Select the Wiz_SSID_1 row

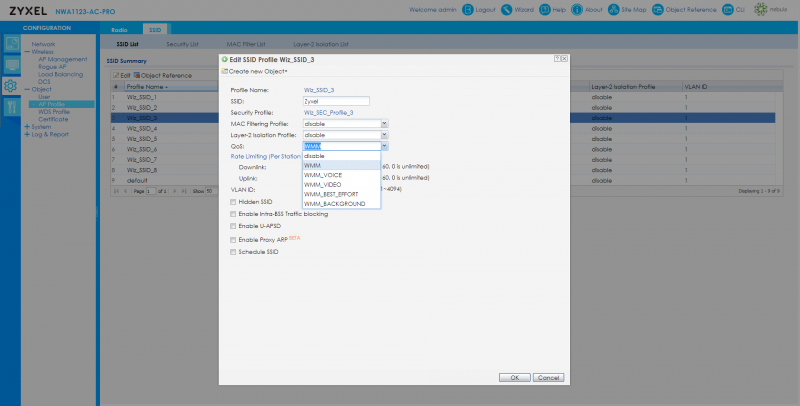[x=443, y=97]
